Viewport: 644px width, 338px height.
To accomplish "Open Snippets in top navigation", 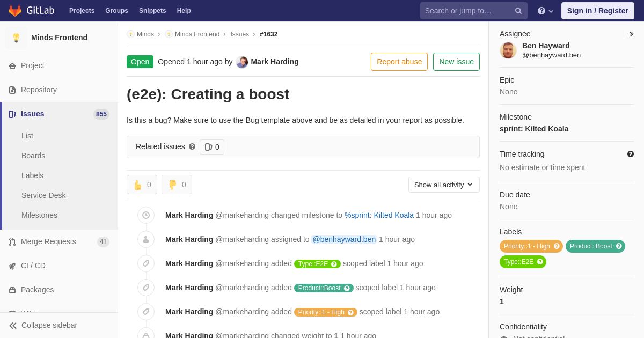I will (x=152, y=11).
